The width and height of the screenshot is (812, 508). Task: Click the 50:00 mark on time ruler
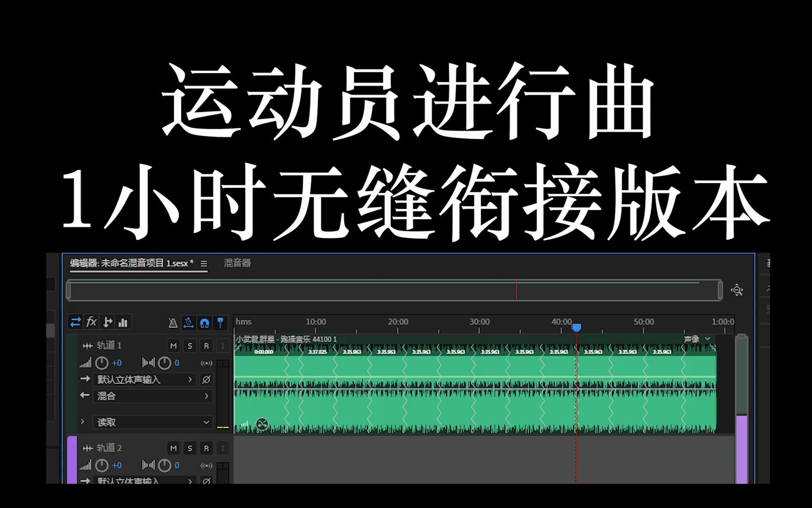coord(644,322)
